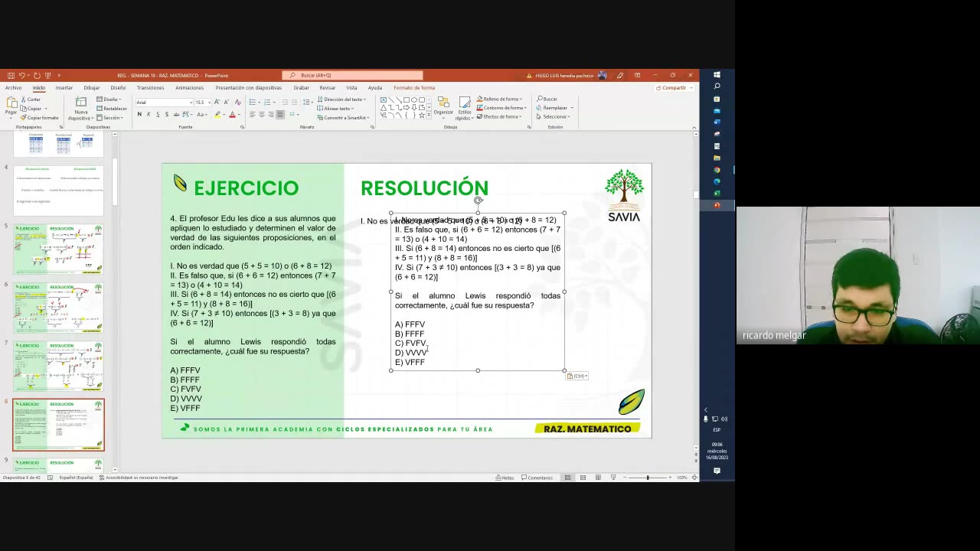Click Convertir a SmartArt

(x=344, y=118)
